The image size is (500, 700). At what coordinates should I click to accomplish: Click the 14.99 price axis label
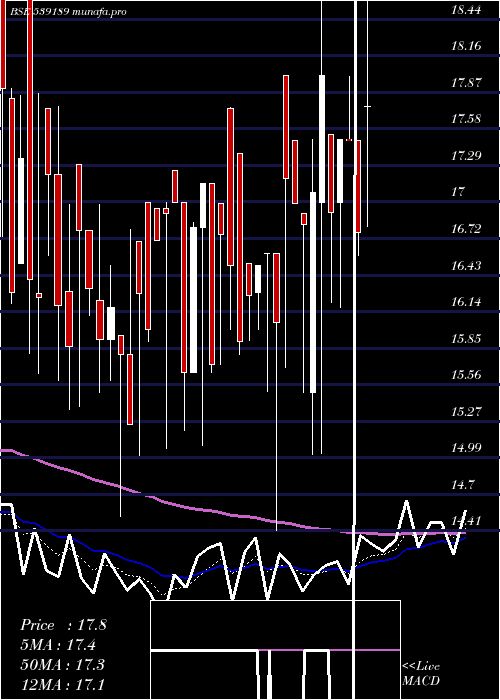pos(466,448)
